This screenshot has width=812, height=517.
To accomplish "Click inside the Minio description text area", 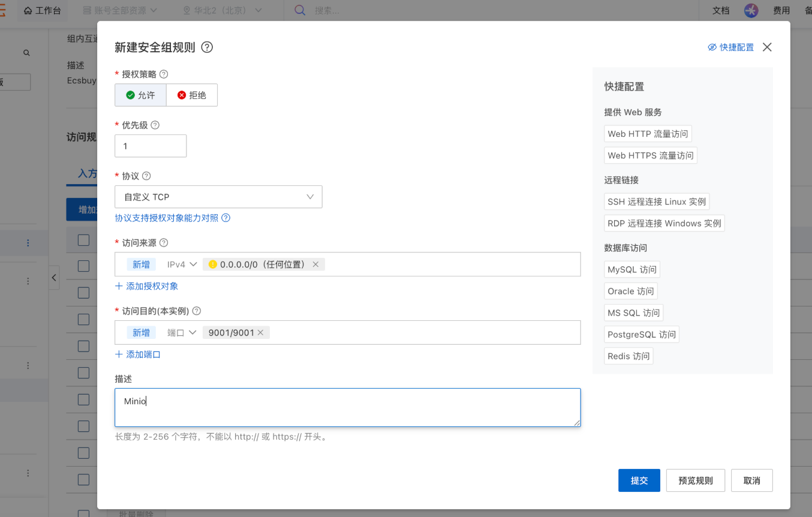I will point(347,407).
